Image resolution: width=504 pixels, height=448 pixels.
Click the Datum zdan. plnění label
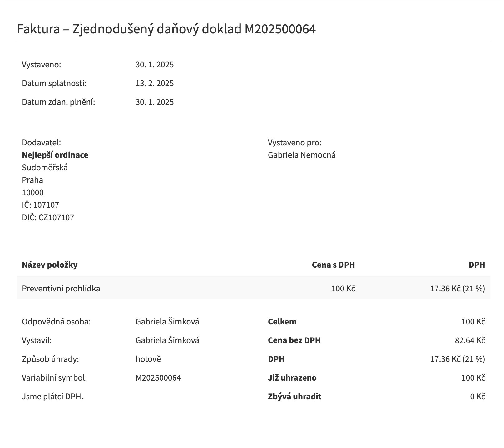pyautogui.click(x=58, y=102)
